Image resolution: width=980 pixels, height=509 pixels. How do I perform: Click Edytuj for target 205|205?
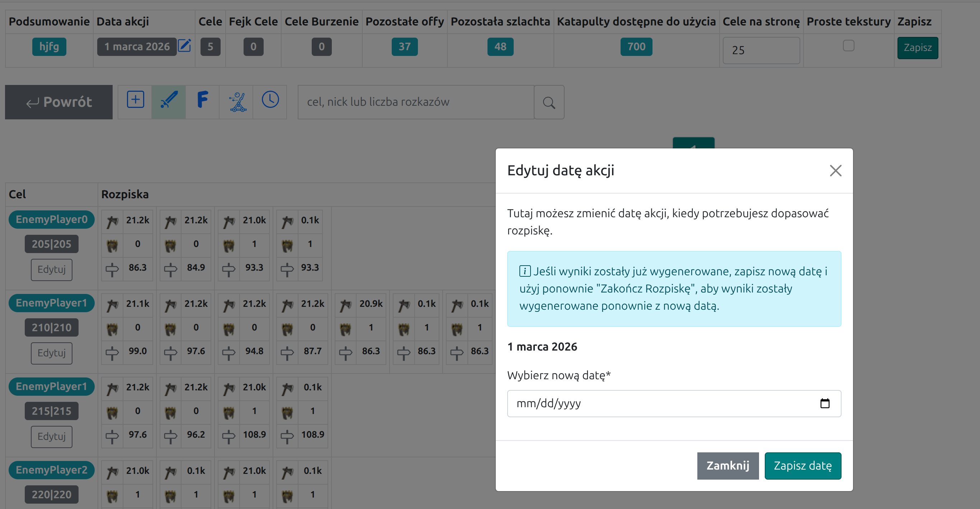coord(51,270)
